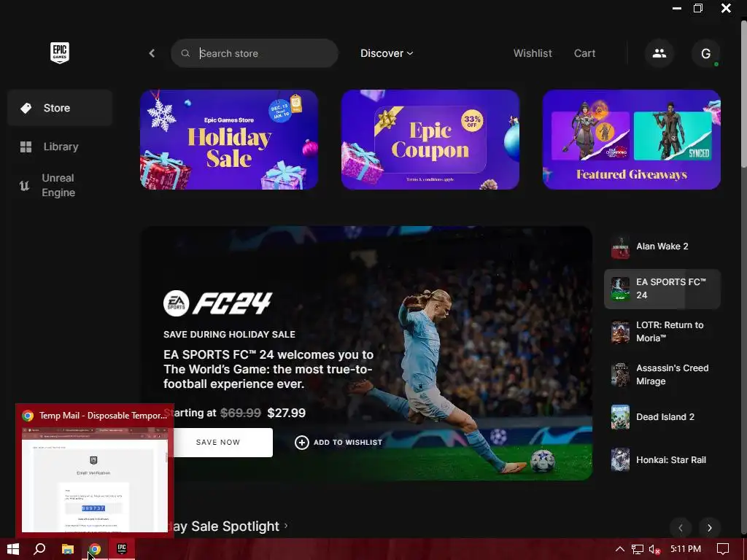This screenshot has width=747, height=560.
Task: Click the search magnifier icon in store search
Action: click(x=185, y=53)
